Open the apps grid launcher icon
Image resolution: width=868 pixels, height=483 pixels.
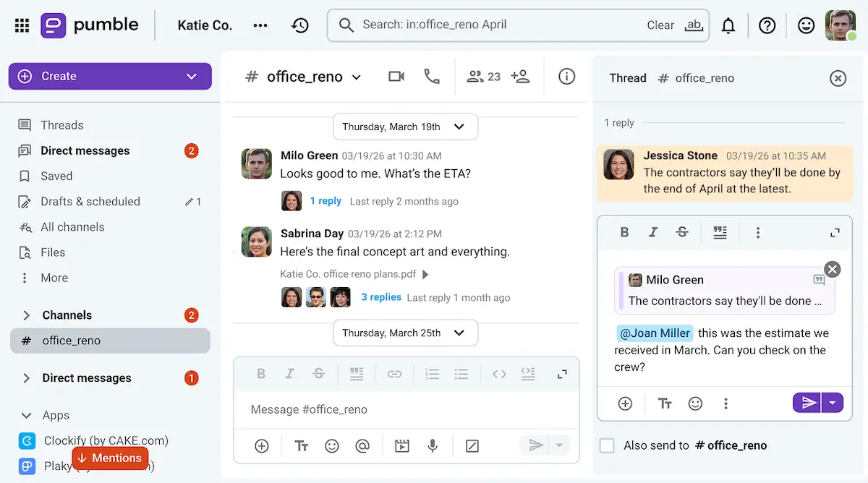(22, 25)
